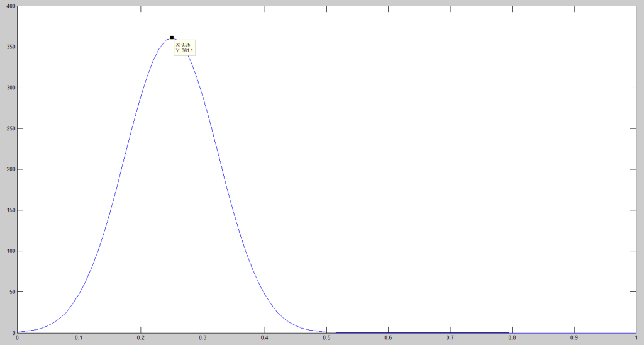Select the x-axis end label 1

tap(636, 338)
